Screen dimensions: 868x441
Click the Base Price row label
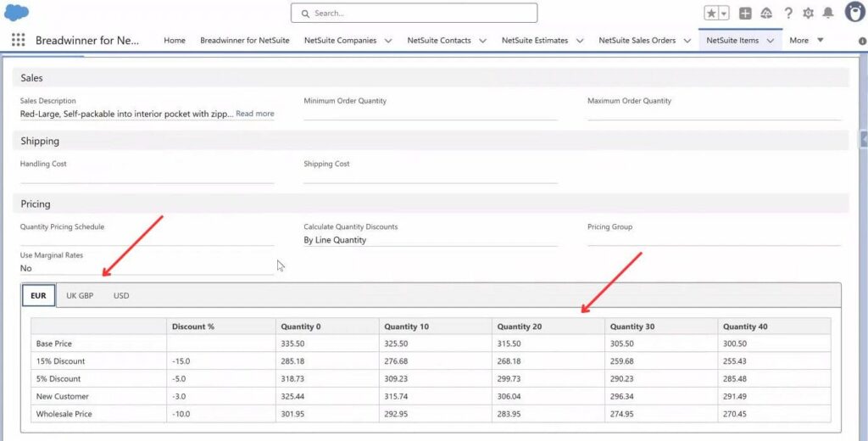click(x=54, y=343)
